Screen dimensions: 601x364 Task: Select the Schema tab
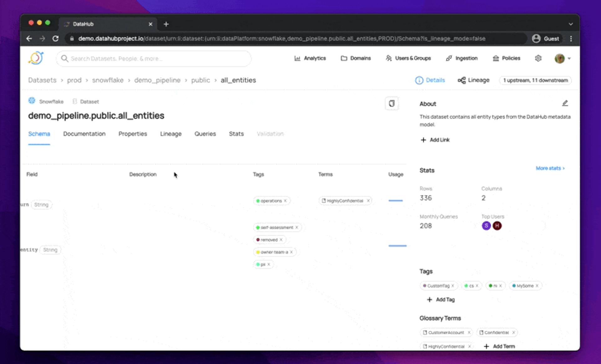[x=39, y=134]
